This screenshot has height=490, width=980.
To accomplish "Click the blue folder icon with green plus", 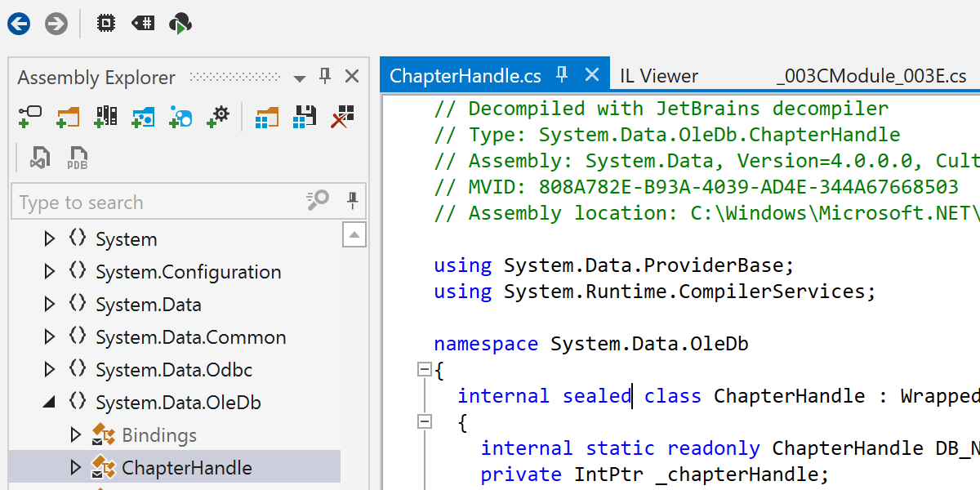I will click(143, 117).
